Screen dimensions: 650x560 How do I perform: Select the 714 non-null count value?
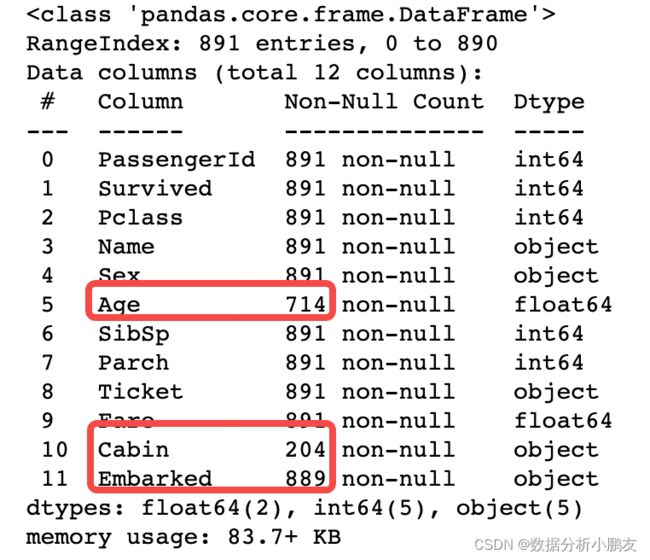point(306,305)
